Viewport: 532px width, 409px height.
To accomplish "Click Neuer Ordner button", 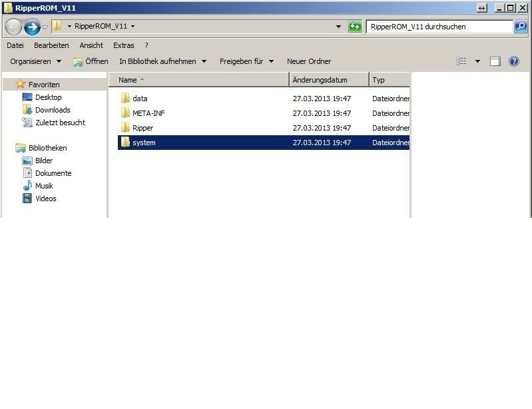I will (309, 61).
